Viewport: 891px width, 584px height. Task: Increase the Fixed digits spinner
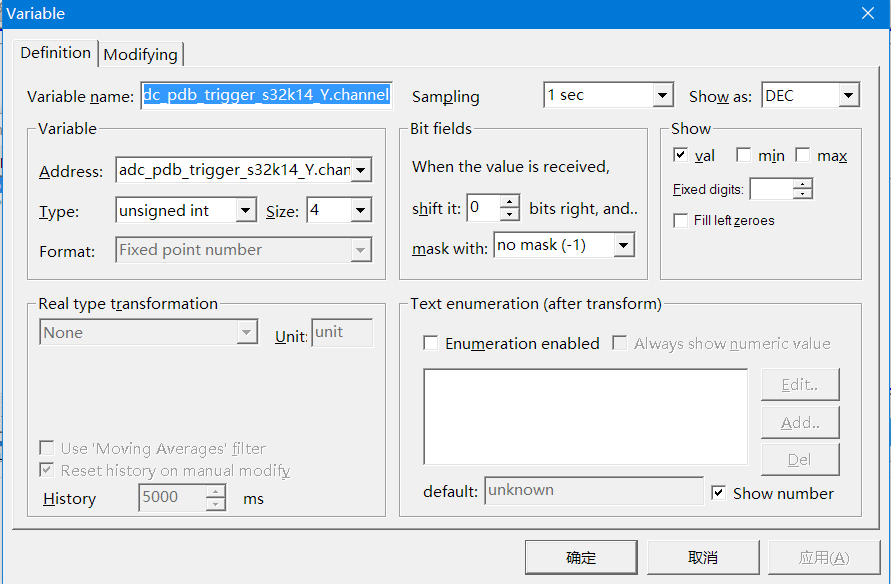[x=802, y=184]
